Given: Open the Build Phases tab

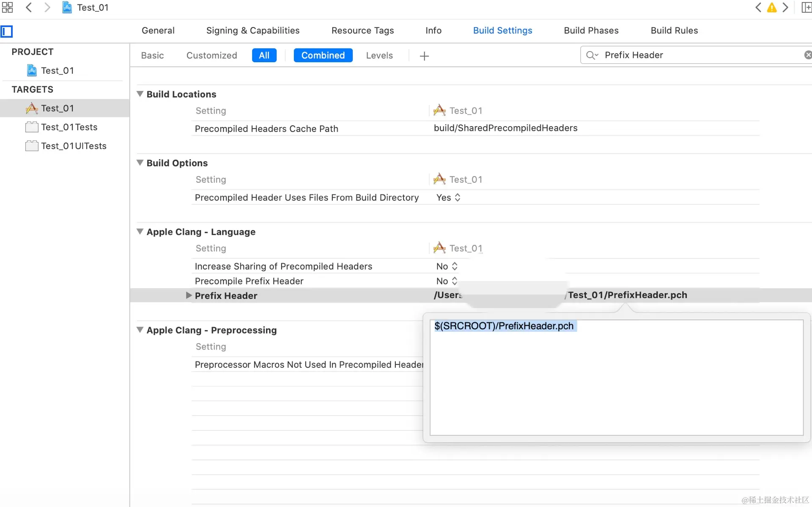Looking at the screenshot, I should (591, 30).
